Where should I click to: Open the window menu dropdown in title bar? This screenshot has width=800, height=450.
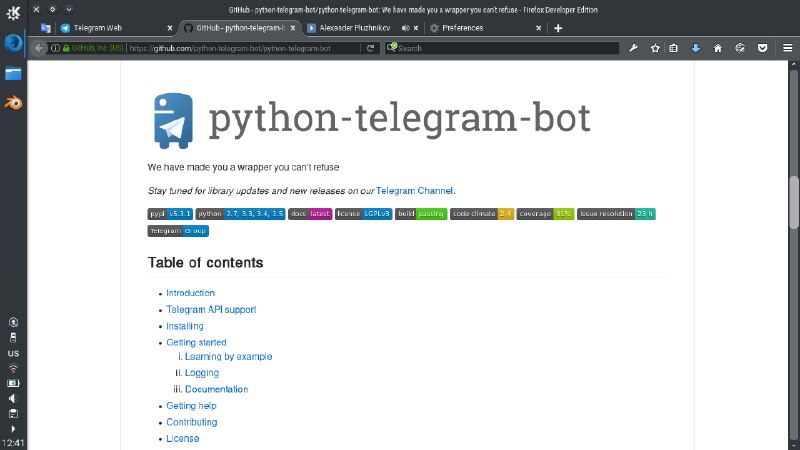click(x=69, y=9)
